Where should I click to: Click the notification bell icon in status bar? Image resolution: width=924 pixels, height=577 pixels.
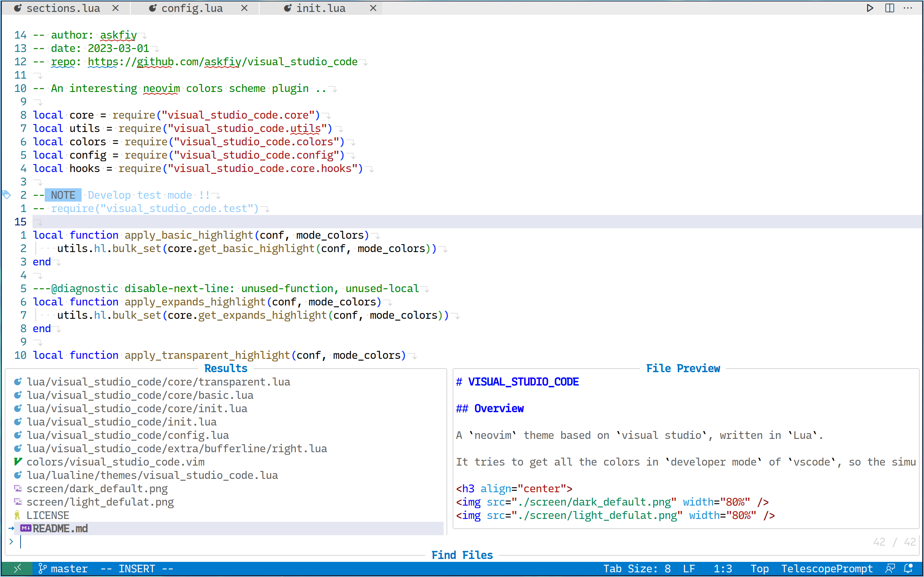click(908, 569)
